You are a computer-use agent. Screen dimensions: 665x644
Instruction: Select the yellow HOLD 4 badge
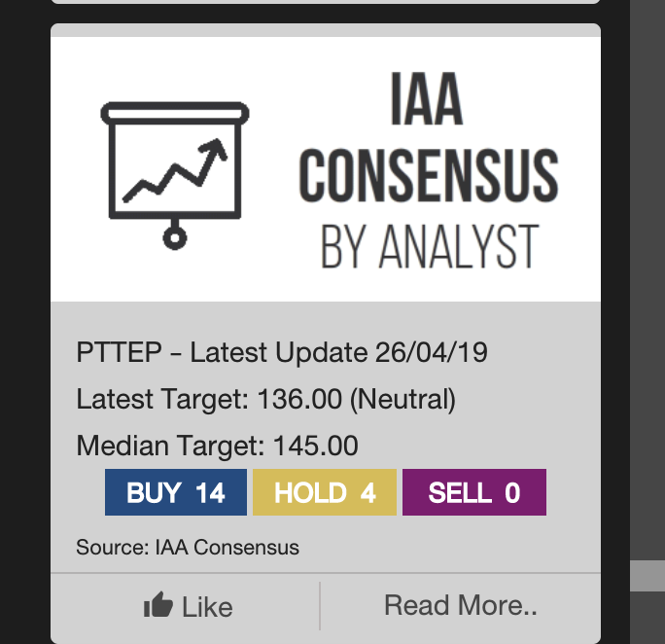click(x=325, y=492)
